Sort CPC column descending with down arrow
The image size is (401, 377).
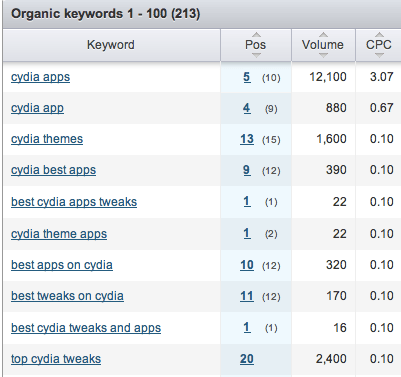click(379, 55)
